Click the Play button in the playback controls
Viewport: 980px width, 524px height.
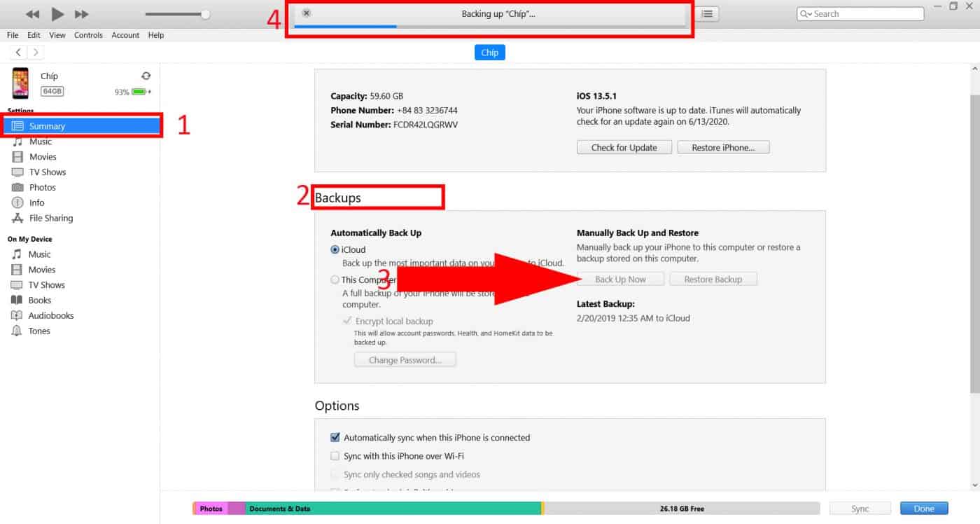pyautogui.click(x=57, y=14)
